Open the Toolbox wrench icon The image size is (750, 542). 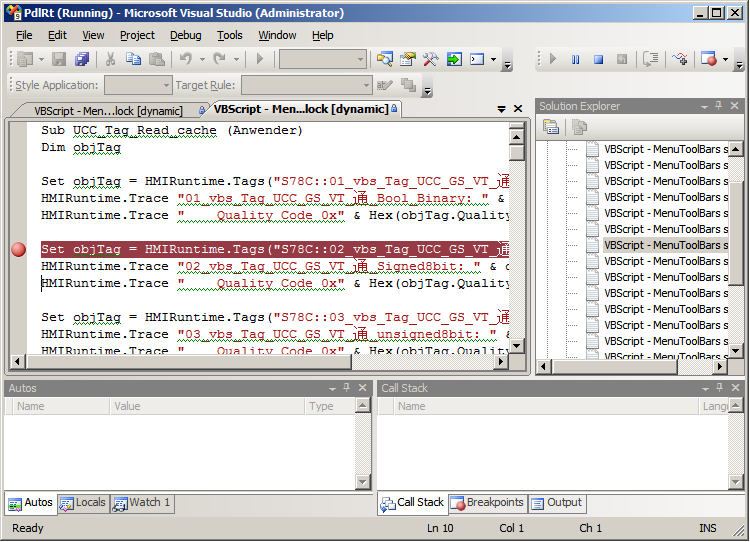click(430, 60)
